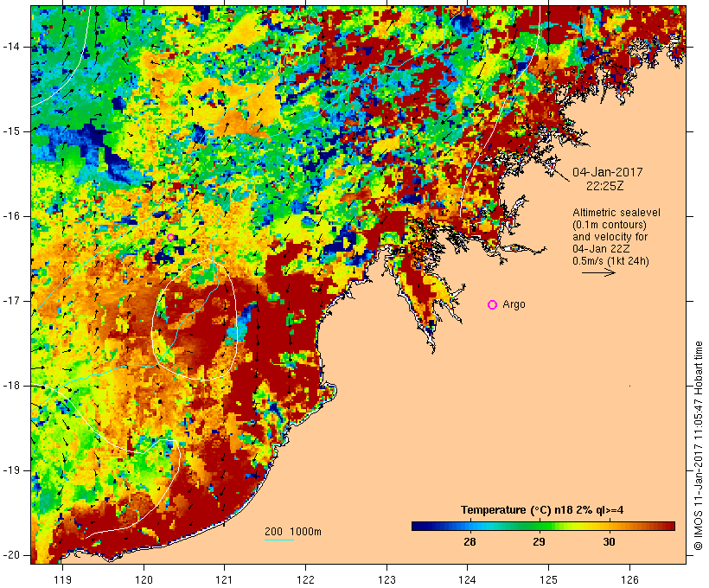Screen dimensions: 709x588
Task: Click the '-20' latitude axis label
Action: pos(11,555)
